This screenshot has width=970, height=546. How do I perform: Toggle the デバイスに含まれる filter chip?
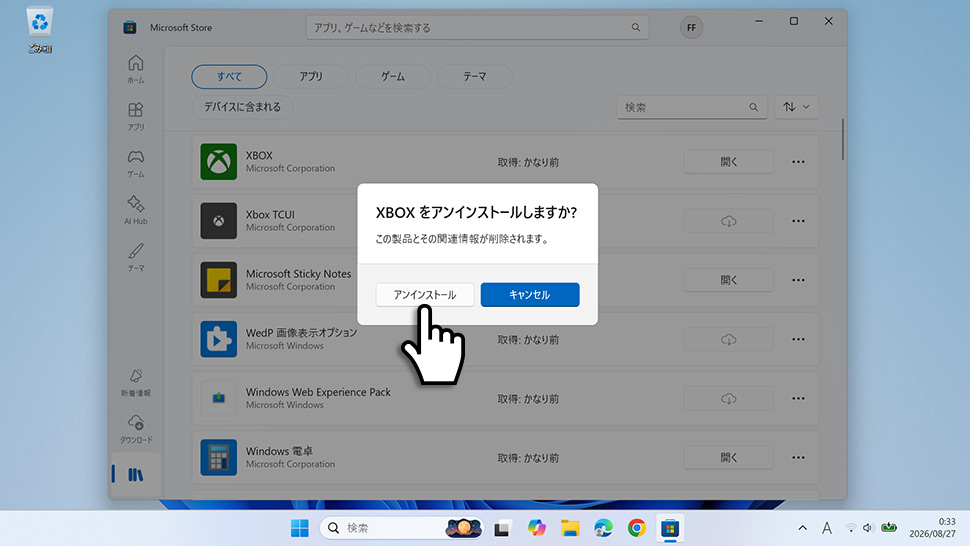tap(242, 107)
